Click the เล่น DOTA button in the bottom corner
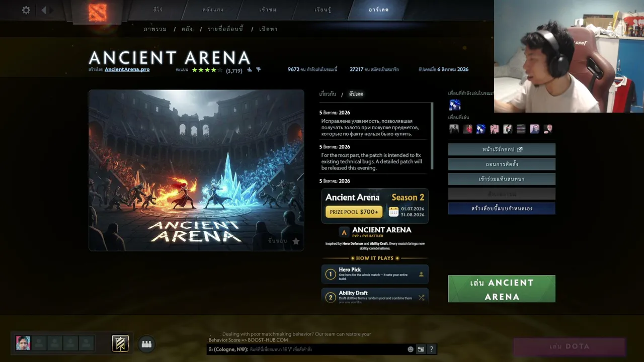Viewport: 644px width, 362px height. click(570, 346)
